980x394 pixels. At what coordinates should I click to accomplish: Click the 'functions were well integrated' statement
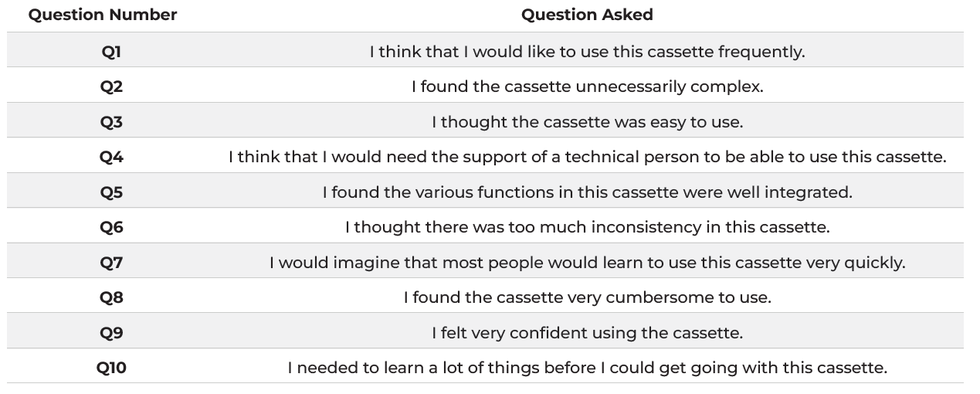coord(587,192)
